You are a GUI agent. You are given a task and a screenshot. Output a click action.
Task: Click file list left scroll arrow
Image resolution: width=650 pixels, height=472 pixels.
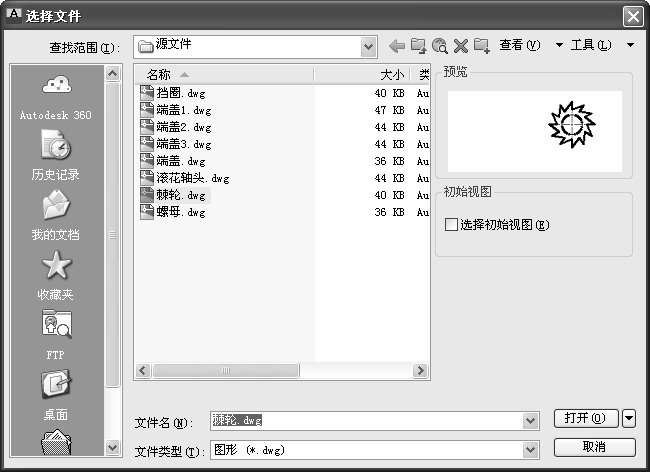tap(143, 370)
